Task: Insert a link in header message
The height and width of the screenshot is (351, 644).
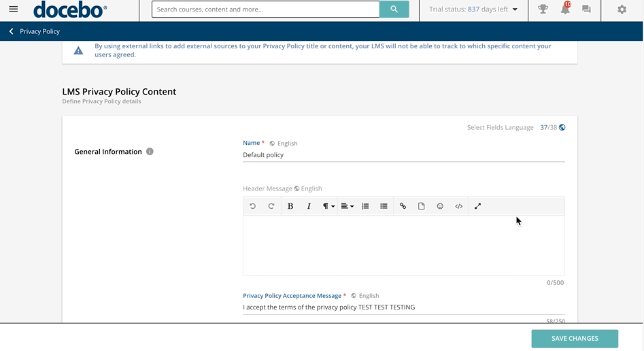Action: click(x=403, y=206)
